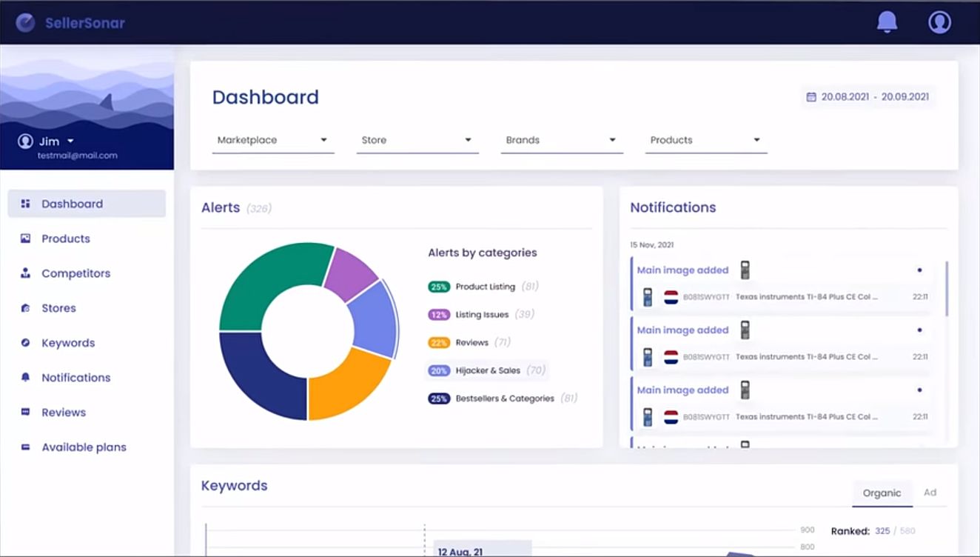Open the Stores sidebar item

(x=58, y=308)
